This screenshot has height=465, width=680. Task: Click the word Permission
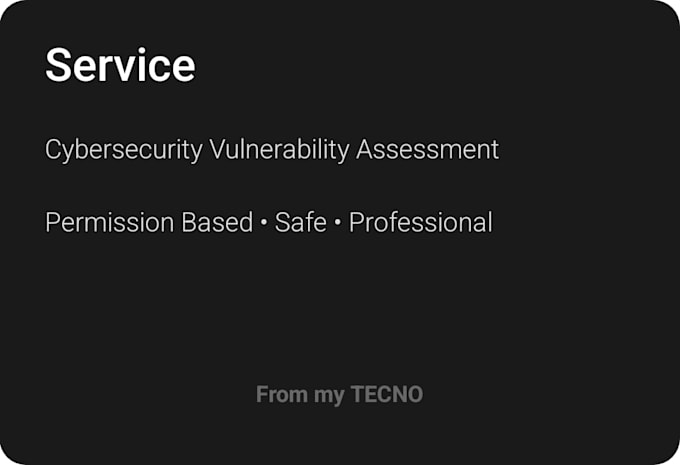click(x=110, y=223)
